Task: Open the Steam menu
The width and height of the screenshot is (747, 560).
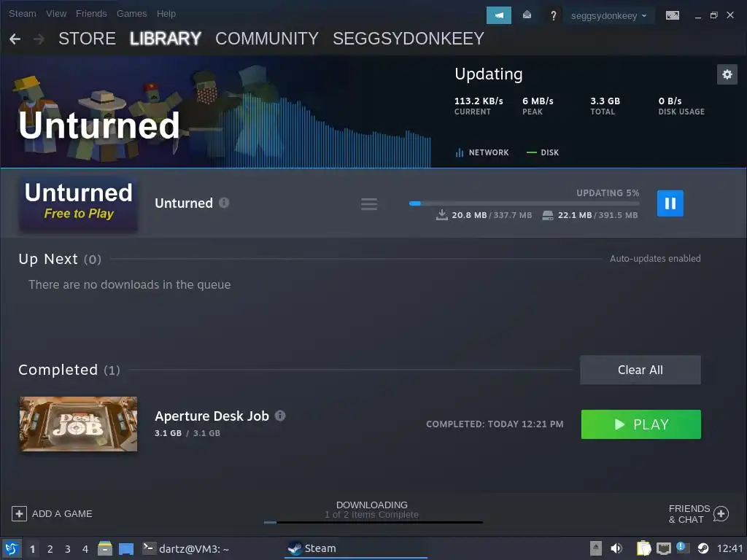Action: (23, 14)
